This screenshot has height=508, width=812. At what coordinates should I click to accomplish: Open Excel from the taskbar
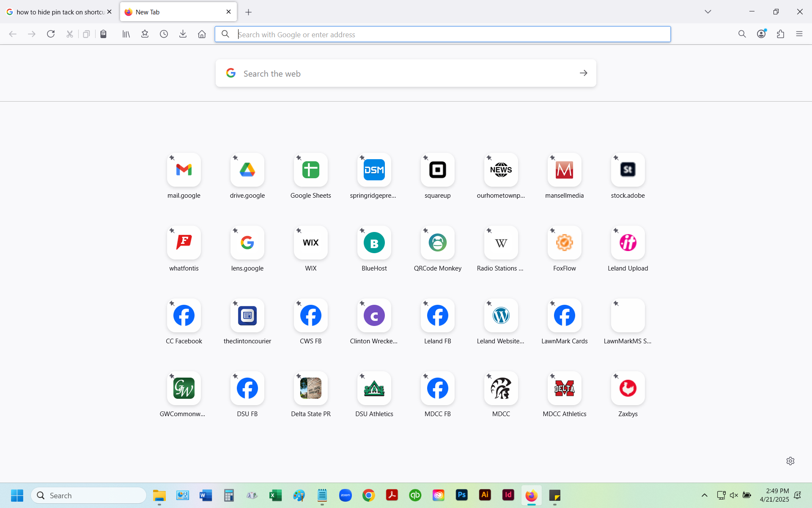tap(276, 495)
